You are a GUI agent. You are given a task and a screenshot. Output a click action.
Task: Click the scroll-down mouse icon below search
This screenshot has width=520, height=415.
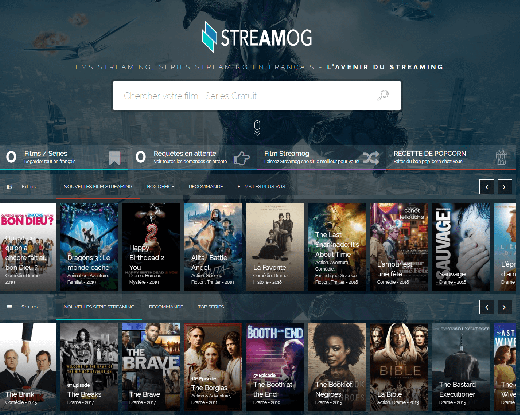point(257,128)
